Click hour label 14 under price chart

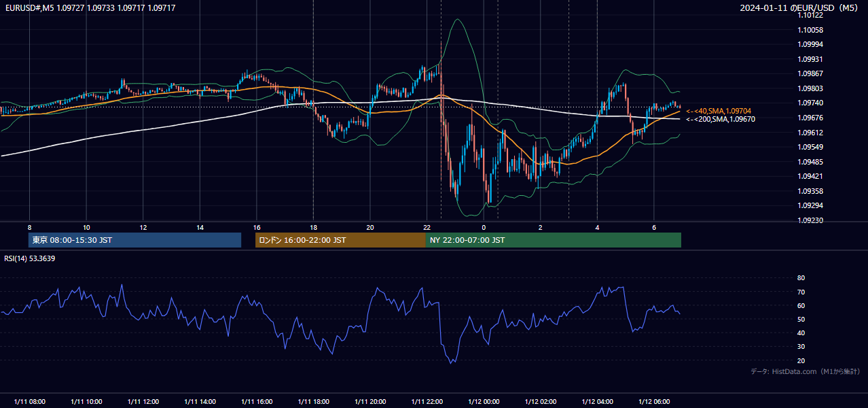tap(200, 227)
